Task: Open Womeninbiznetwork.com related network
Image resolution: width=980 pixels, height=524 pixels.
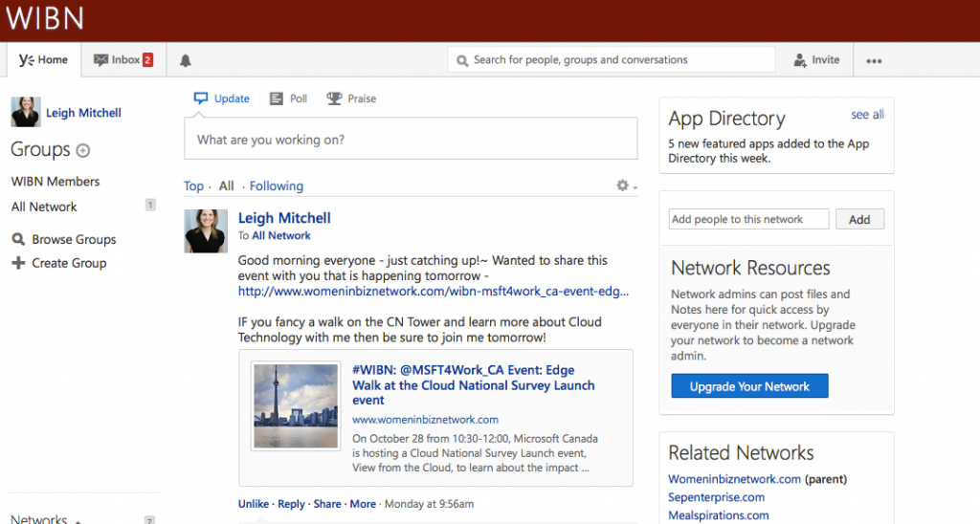Action: point(734,479)
